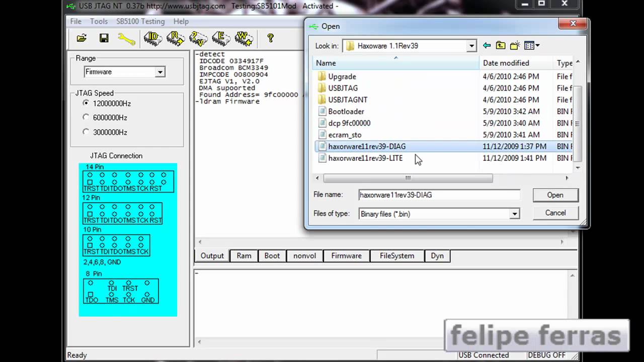Select the 12000000Hz JTAG speed
The image size is (644, 362).
[86, 104]
